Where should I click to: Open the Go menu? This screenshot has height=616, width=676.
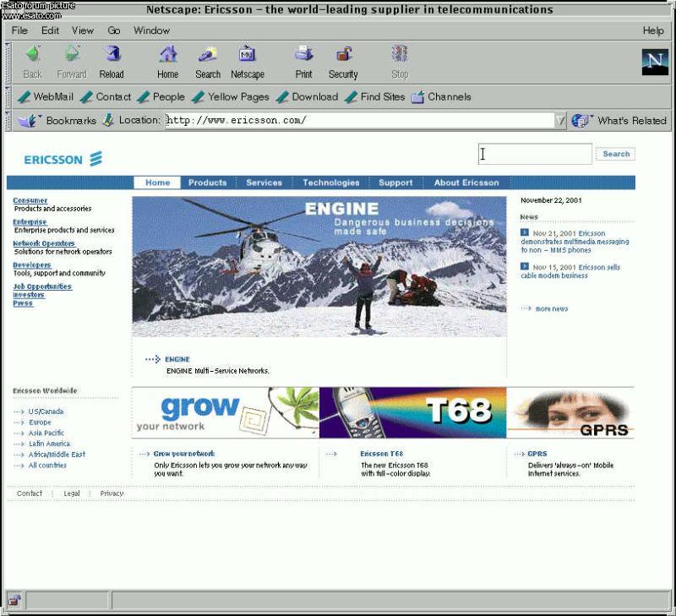point(114,30)
